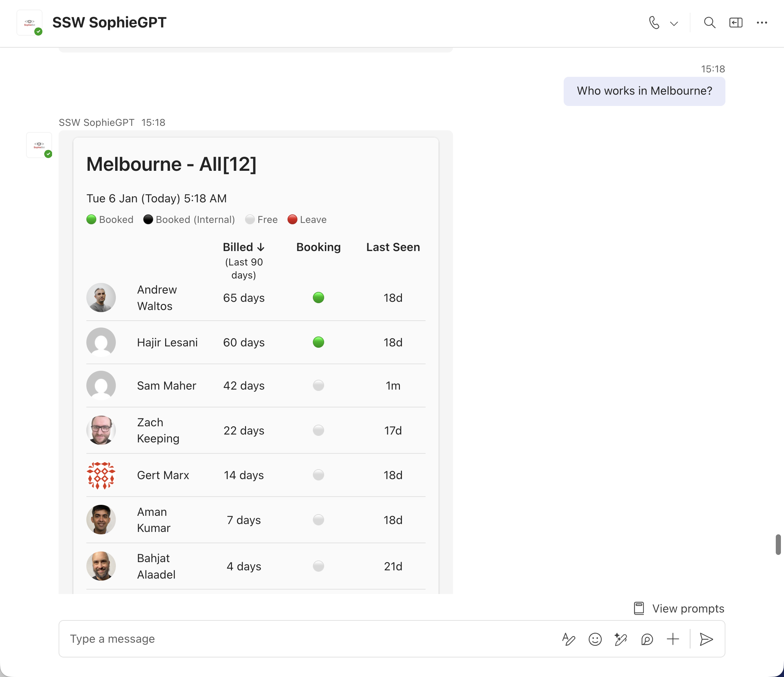784x677 pixels.
Task: Start an audio call with the phone icon
Action: (654, 23)
